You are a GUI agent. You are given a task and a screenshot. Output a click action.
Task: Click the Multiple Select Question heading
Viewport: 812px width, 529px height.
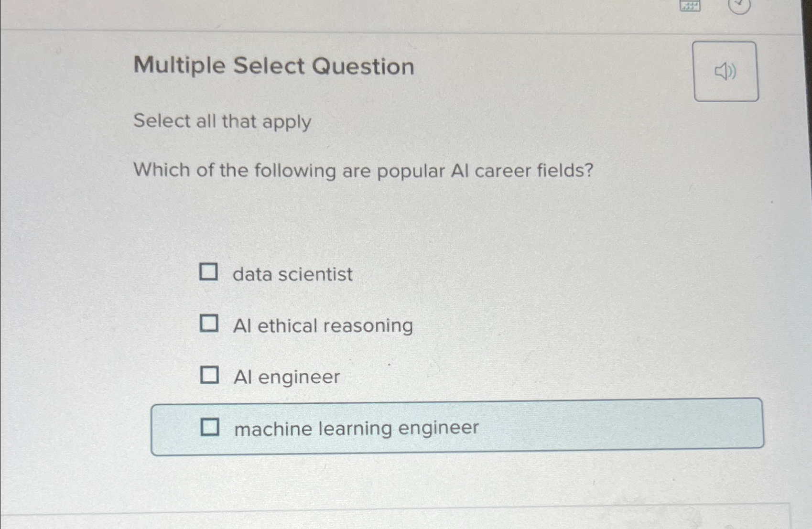click(x=274, y=66)
